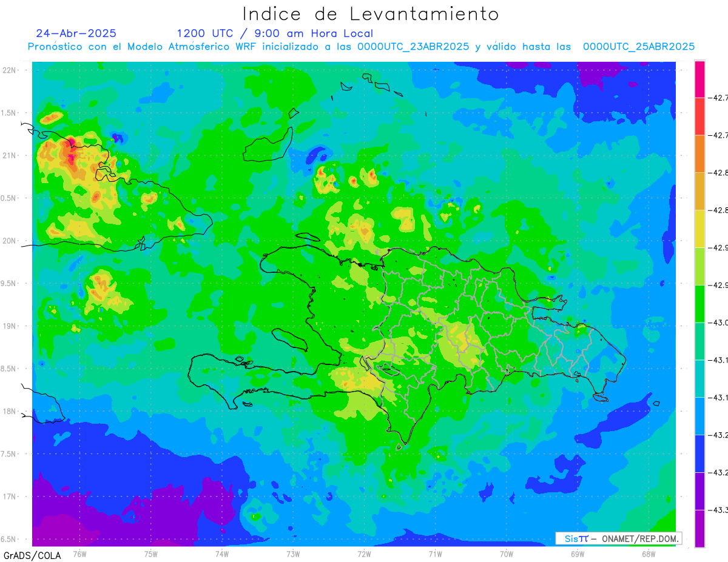
Task: Click the pink top swatch of the color legend
Action: pos(699,79)
